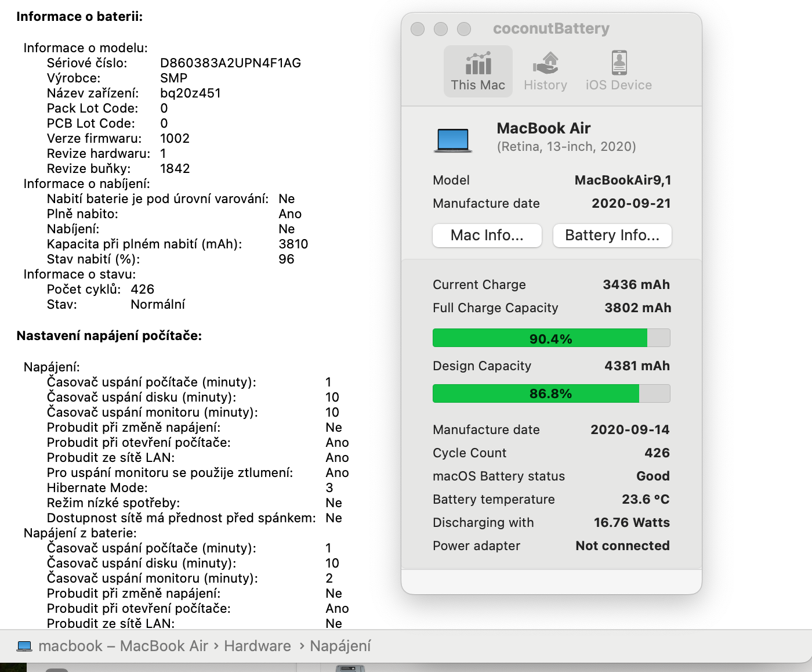812x672 pixels.
Task: Close the coconutBattery window
Action: (418, 29)
